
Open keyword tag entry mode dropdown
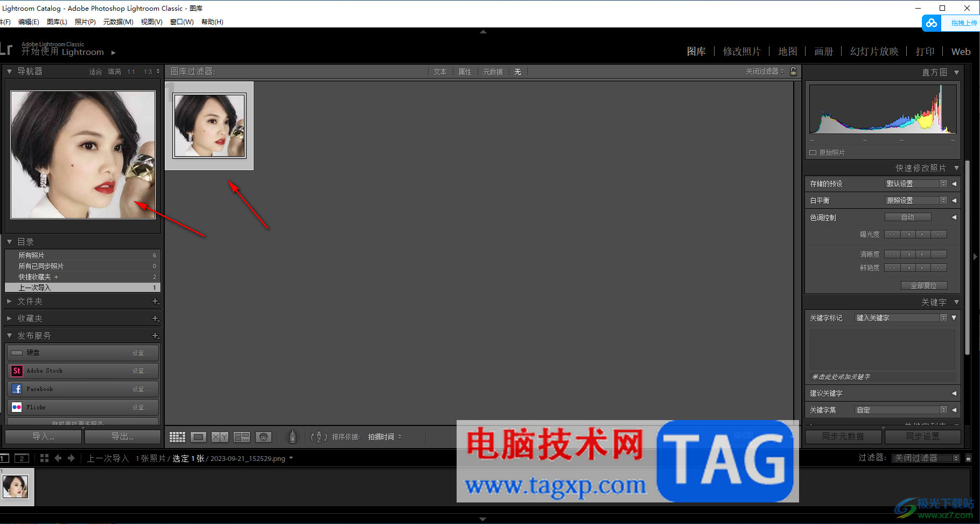tap(901, 318)
